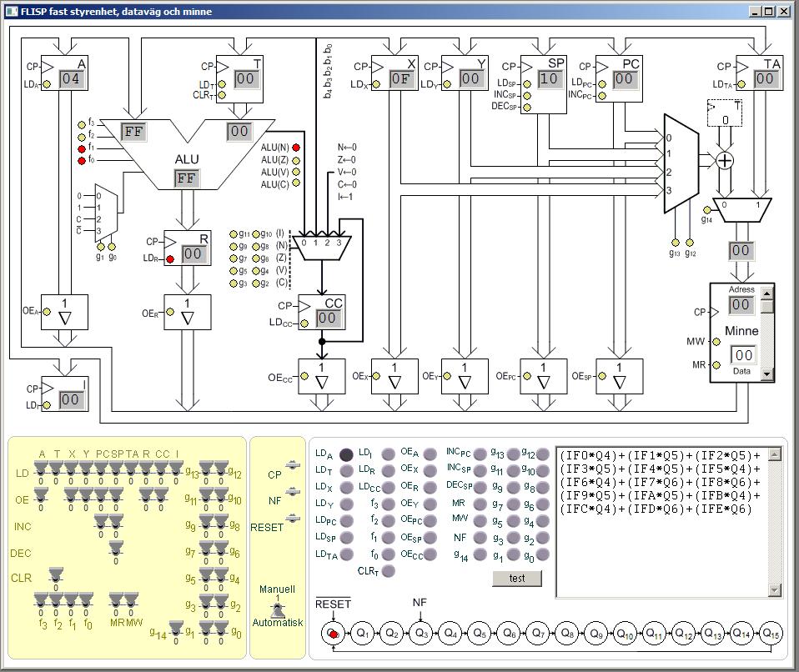Click the ALU result display FF
799x672 pixels.
(x=186, y=178)
